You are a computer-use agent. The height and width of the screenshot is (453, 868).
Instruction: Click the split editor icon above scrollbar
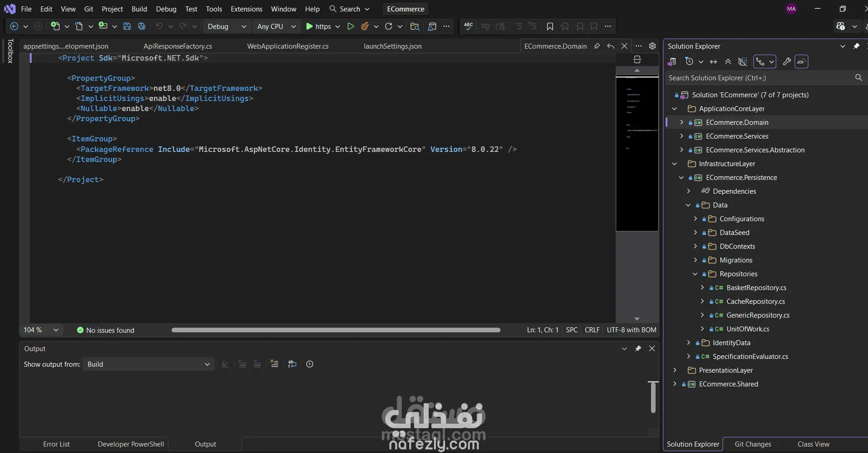click(637, 59)
